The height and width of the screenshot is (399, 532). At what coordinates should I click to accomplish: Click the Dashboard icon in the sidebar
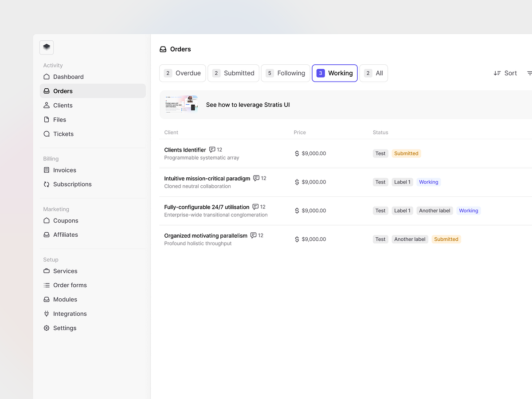(x=46, y=77)
